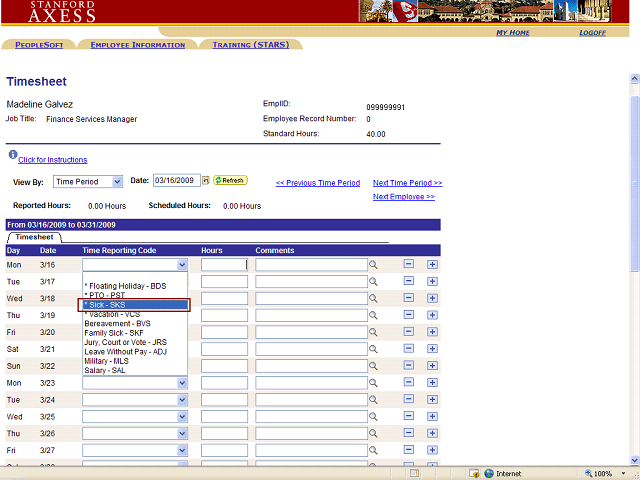Click the info icon beside Click for Instructions
This screenshot has width=640, height=480.
12,156
